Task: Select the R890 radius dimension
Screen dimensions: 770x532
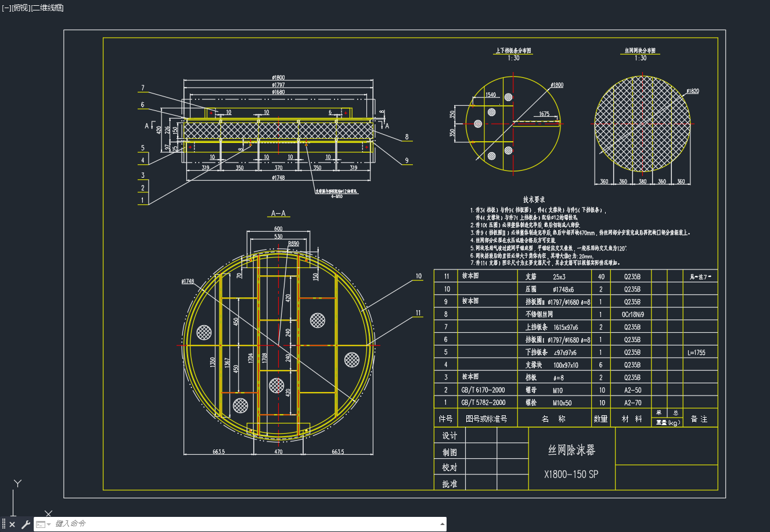Action: 294,244
